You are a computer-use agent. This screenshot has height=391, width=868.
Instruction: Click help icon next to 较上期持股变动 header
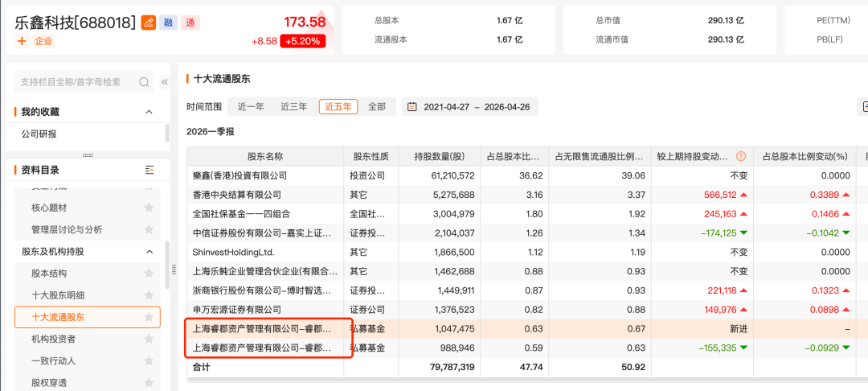pyautogui.click(x=740, y=156)
